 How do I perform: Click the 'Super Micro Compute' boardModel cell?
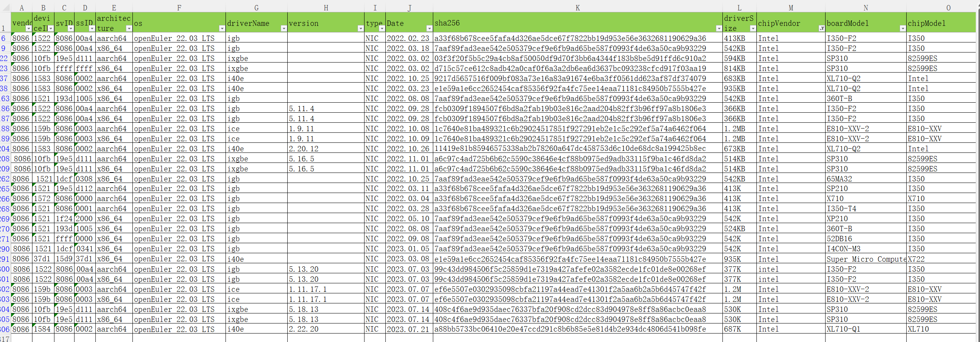pos(865,259)
